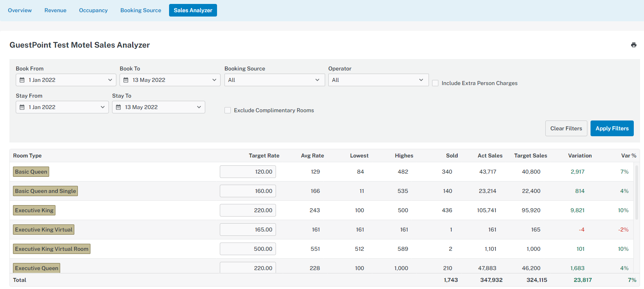The image size is (644, 289).
Task: Click the -2% variance value
Action: (623, 230)
